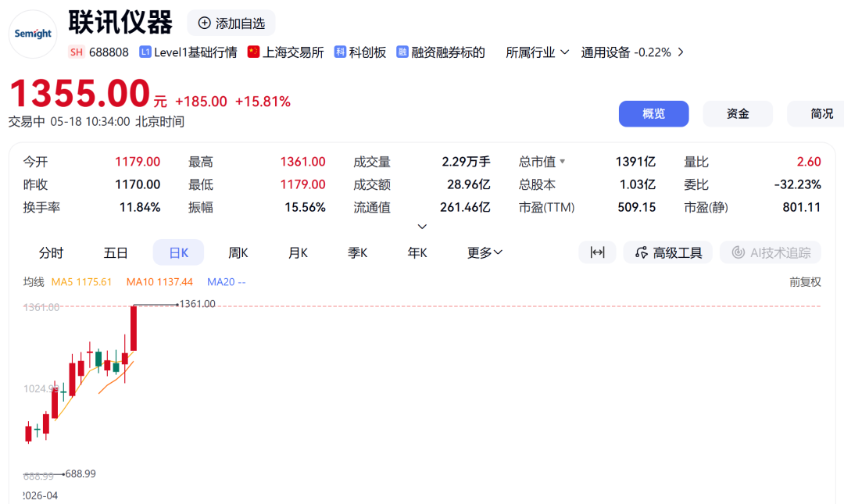
Task: Select the 月K chart tab
Action: [298, 252]
